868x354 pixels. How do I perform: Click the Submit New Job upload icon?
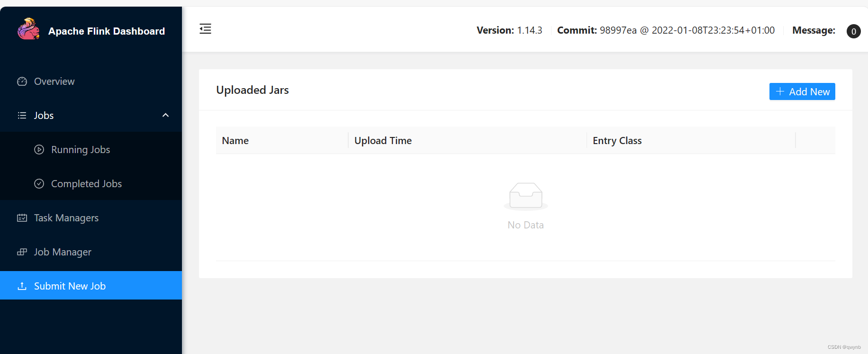coord(22,286)
